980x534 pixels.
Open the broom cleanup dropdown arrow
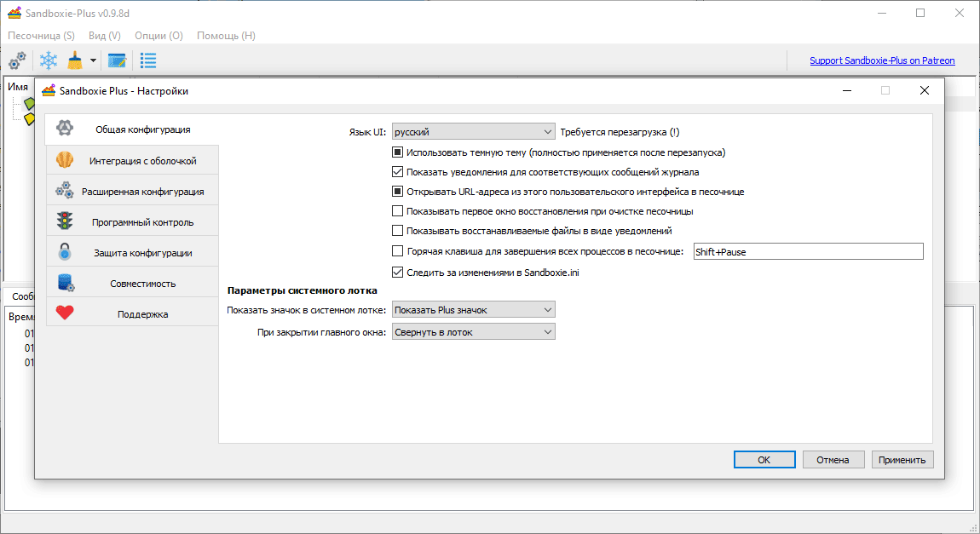coord(93,60)
